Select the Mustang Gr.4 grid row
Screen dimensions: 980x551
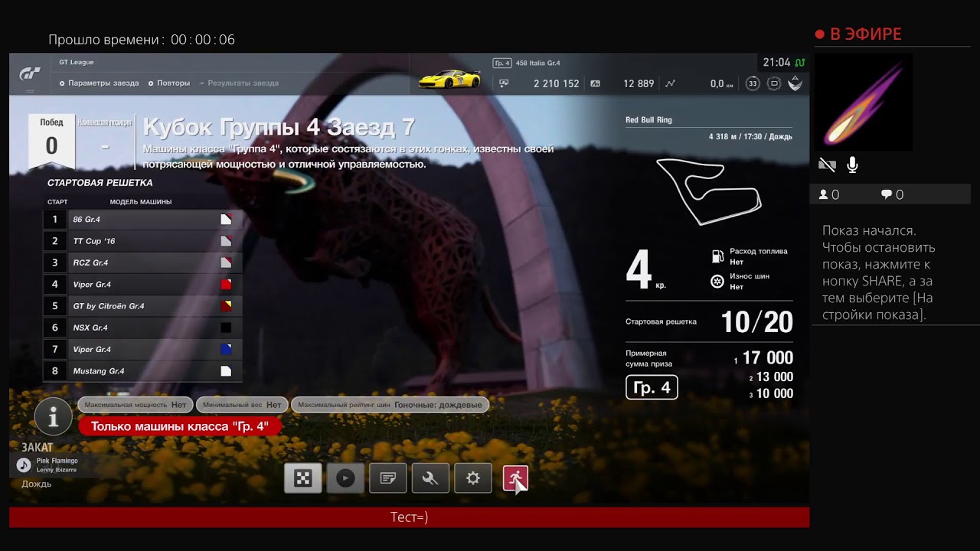142,371
